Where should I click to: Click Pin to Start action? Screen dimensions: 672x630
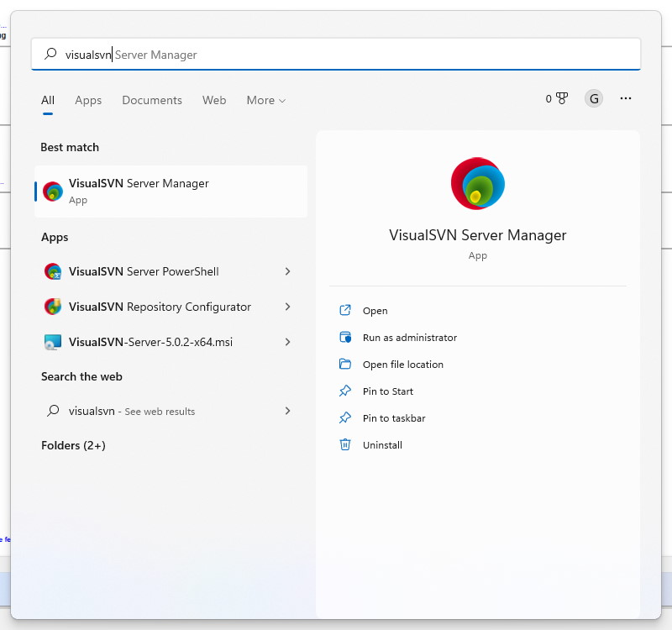[x=387, y=391]
